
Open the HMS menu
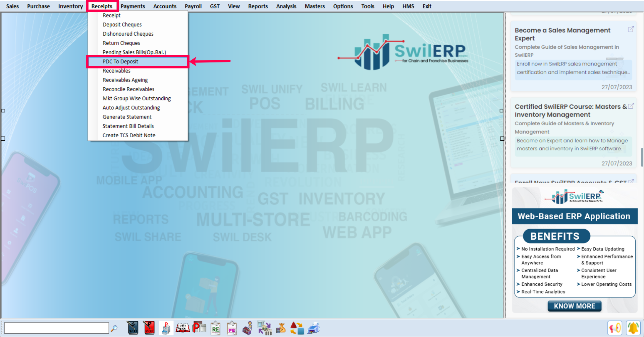408,6
